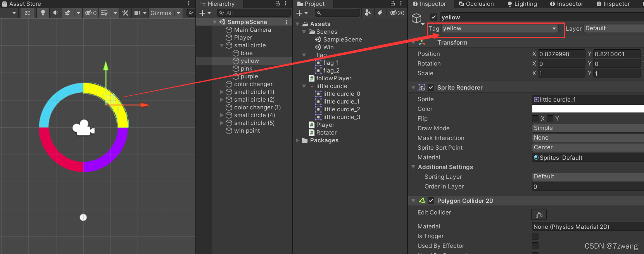Toggle yellow GameObject active checkbox
The width and height of the screenshot is (644, 254).
434,17
